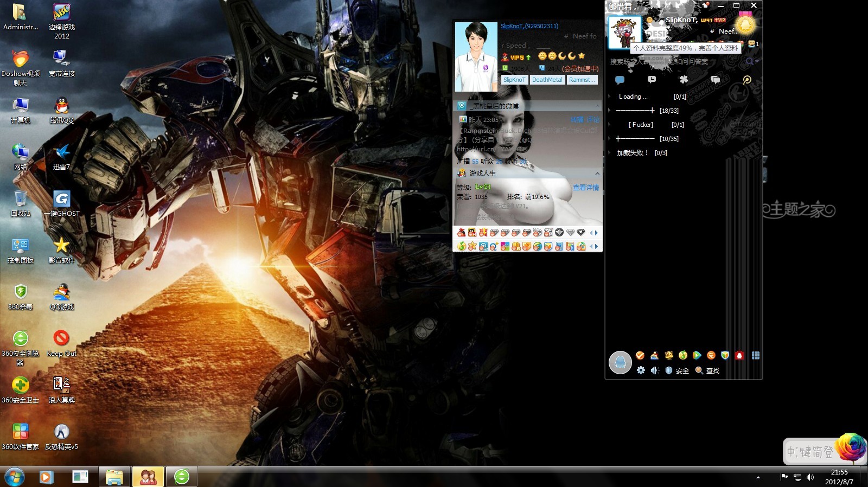Screen dimensions: 868x487
Task: Go to the previous page of the lower service icon row
Action: [x=591, y=247]
